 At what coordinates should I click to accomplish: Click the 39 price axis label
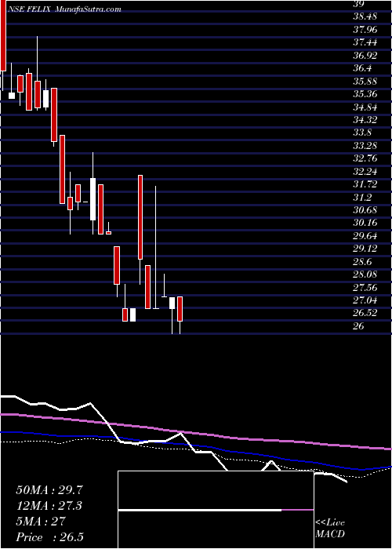coord(359,4)
